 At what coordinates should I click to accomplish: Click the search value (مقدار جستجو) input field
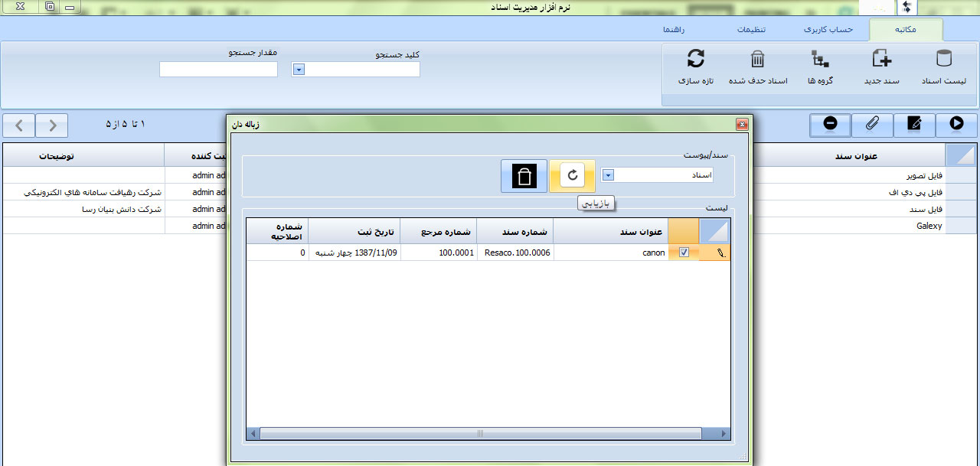point(218,70)
